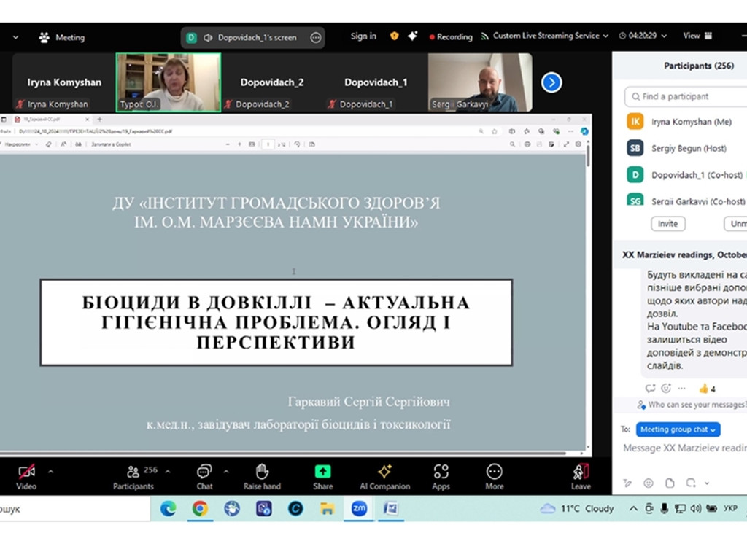Expand Video options caret
This screenshot has height=560, width=747.
50,472
